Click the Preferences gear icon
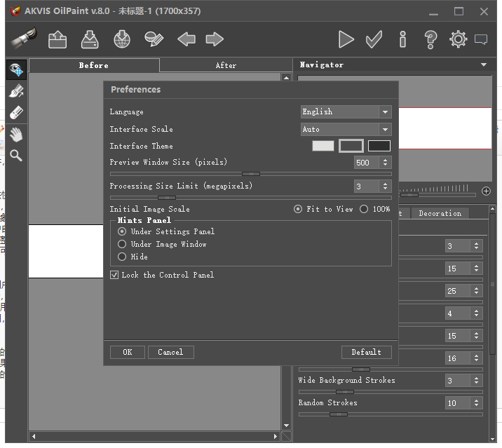Screen dimensions: 502x448 click(x=458, y=39)
